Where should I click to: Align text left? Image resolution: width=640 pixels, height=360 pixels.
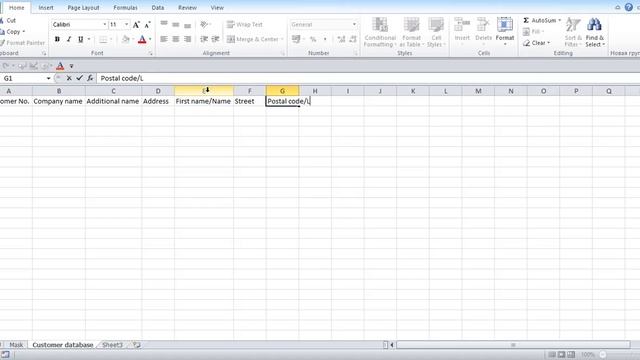click(164, 39)
